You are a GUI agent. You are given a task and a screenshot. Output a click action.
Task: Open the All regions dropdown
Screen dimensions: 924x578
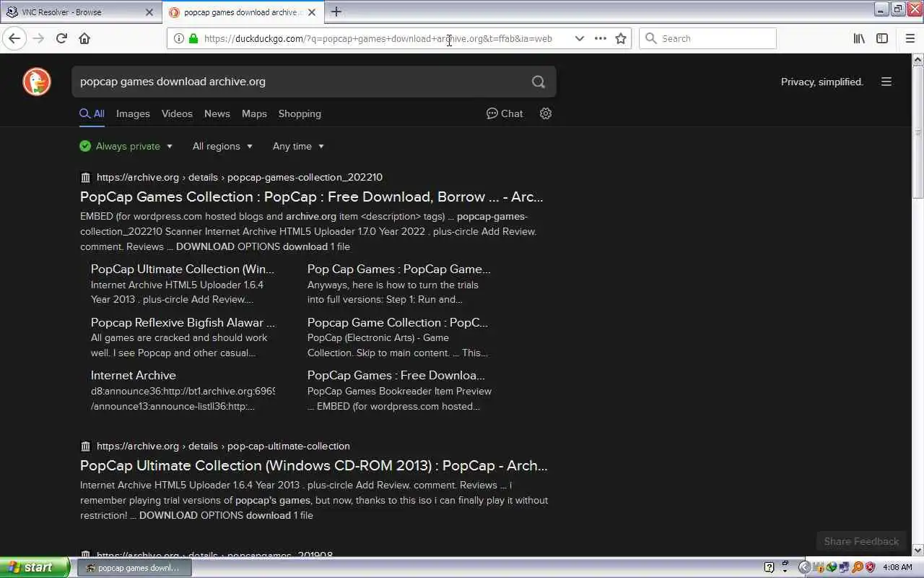pyautogui.click(x=222, y=146)
